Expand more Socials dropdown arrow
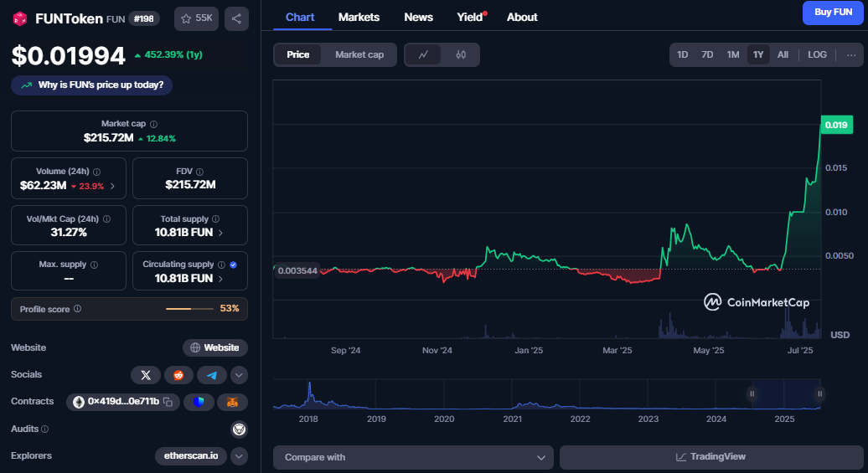This screenshot has height=473, width=868. click(239, 375)
